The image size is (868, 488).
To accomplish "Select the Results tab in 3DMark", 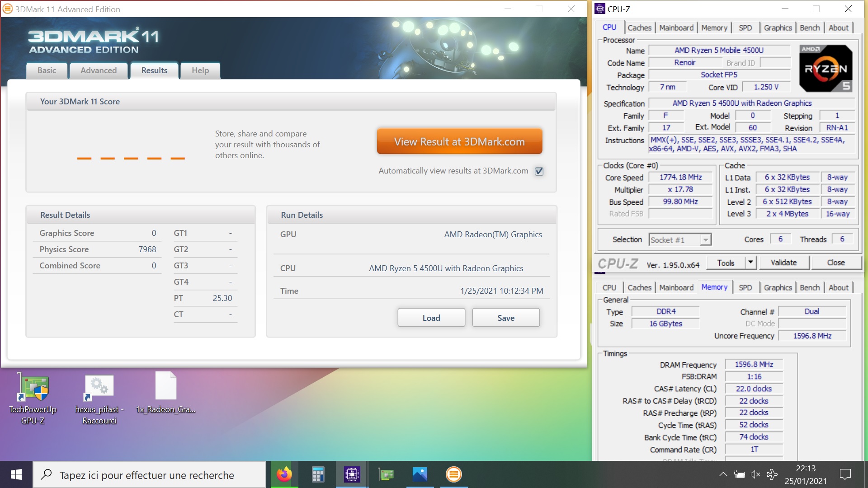I will (154, 70).
